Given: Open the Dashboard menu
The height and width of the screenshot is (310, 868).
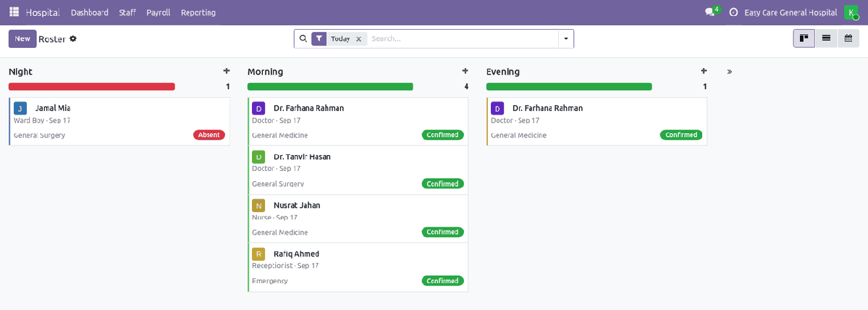Looking at the screenshot, I should tap(90, 12).
